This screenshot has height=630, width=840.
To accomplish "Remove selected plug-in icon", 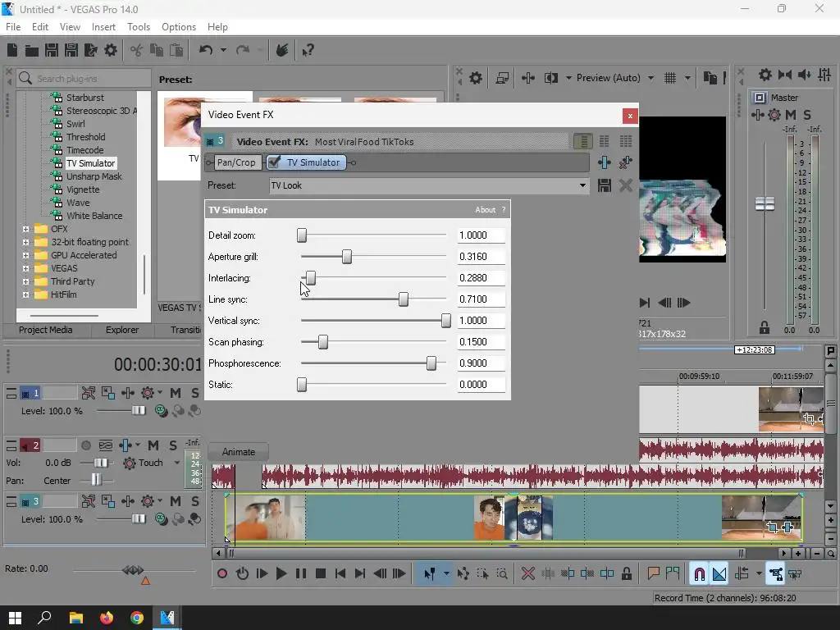I will (625, 162).
